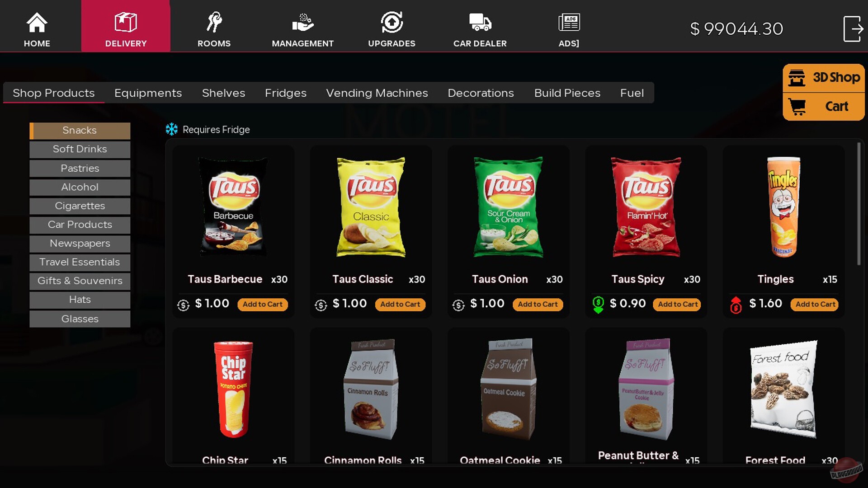
Task: Open the Rooms keys icon
Action: 214,23
